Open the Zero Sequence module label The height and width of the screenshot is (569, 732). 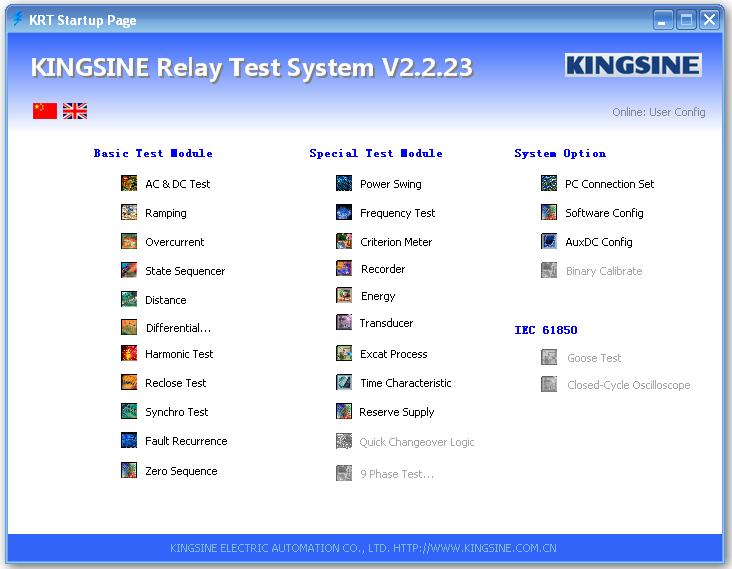click(x=181, y=471)
